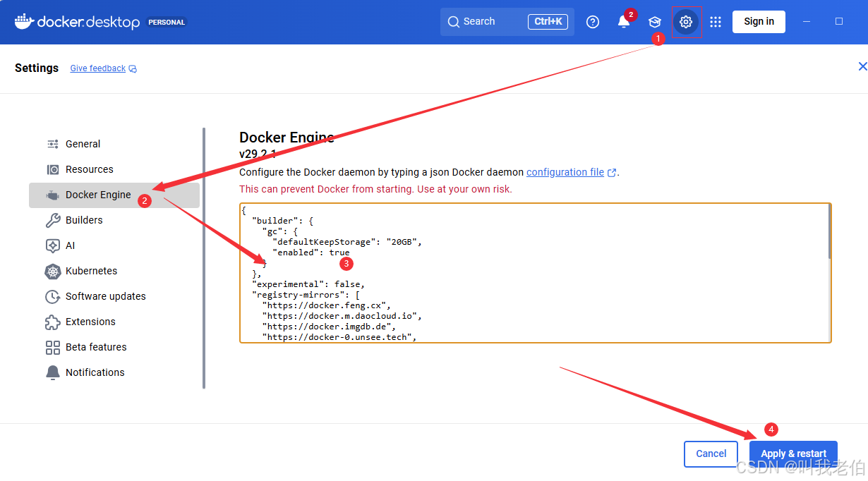Click the Notifications bell sidebar icon

pyautogui.click(x=53, y=372)
